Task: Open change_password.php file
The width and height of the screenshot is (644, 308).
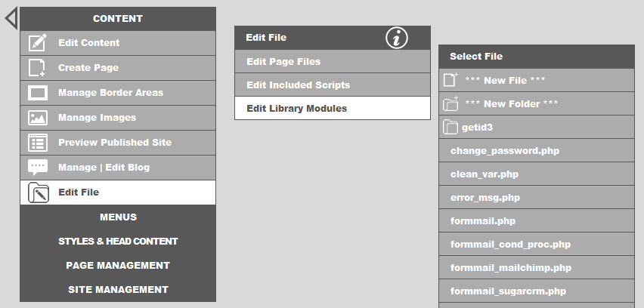Action: 537,150
